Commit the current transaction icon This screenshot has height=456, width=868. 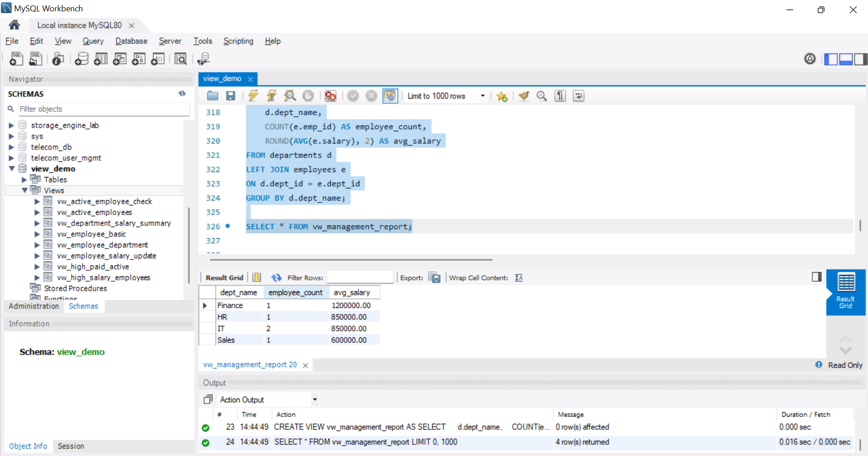pyautogui.click(x=353, y=96)
